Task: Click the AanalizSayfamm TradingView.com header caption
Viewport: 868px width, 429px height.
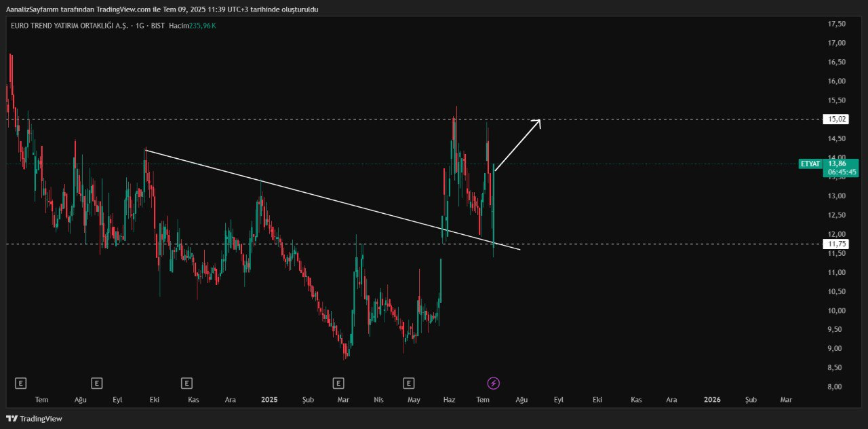Action: coord(161,10)
